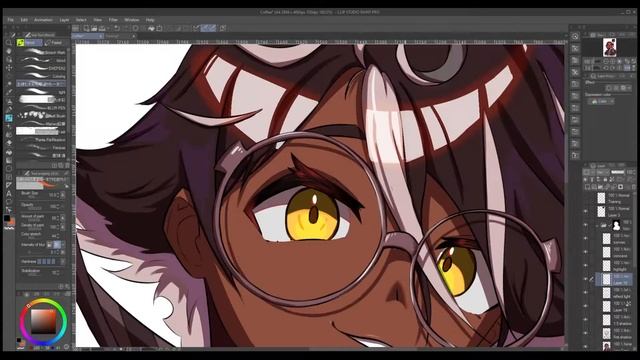Viewport: 640px width, 360px height.
Task: Click the New file command bar icon
Action: 86,28
